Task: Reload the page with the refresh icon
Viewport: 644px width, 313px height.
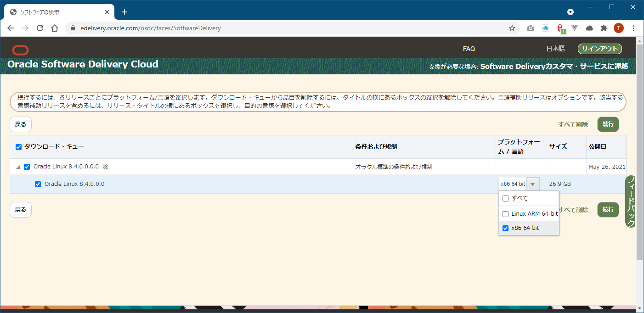Action: coord(40,28)
